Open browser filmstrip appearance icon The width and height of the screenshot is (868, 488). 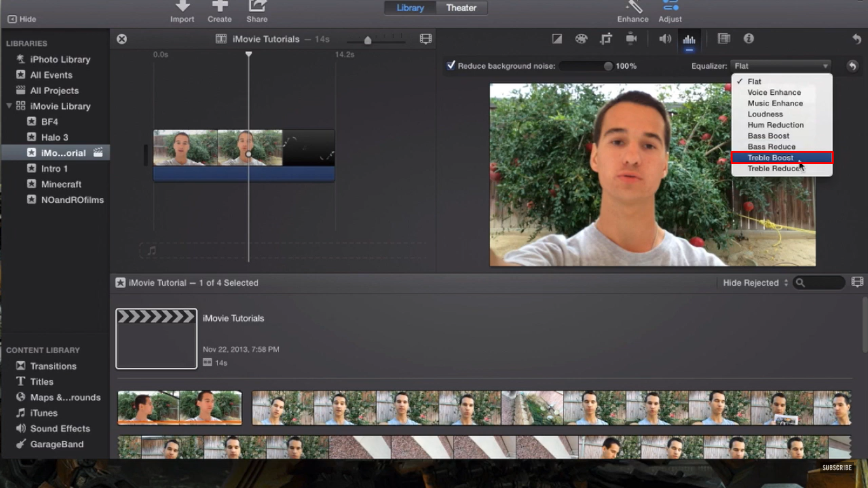point(857,282)
